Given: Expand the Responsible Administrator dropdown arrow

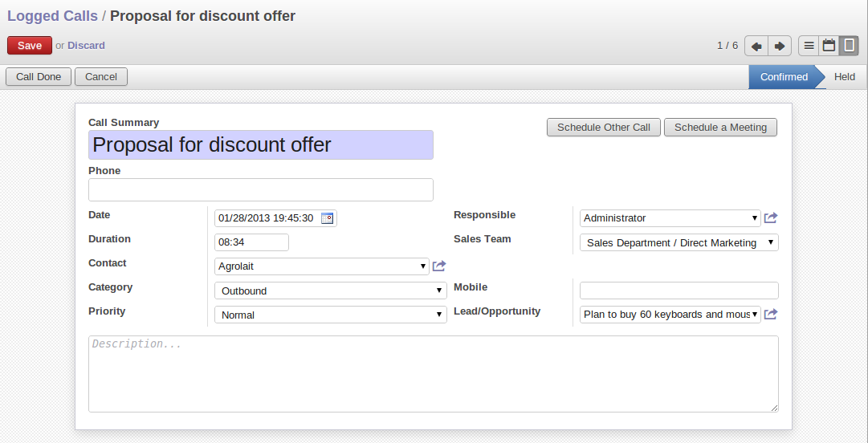Looking at the screenshot, I should [x=755, y=218].
